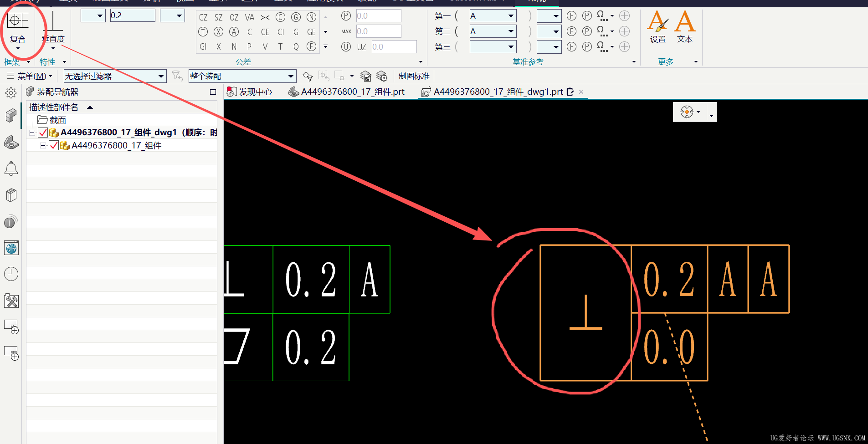Screen dimensions: 868x444
Task: Switch to the A4496376800_17_组件_dwg1.prt tab
Action: click(498, 92)
